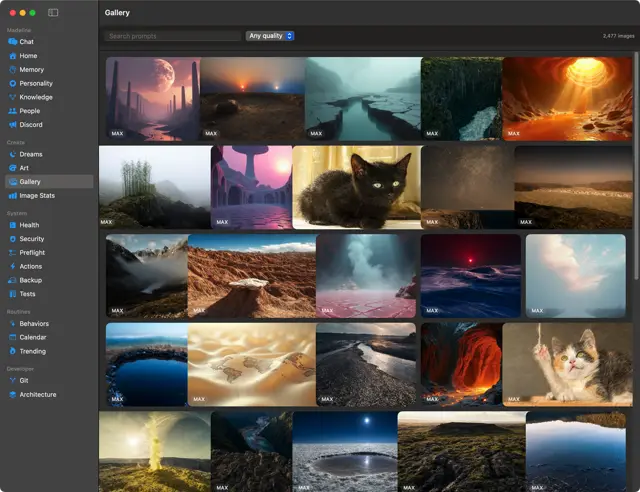Open the yellow light pillar image
The image size is (640, 492).
pos(155,452)
